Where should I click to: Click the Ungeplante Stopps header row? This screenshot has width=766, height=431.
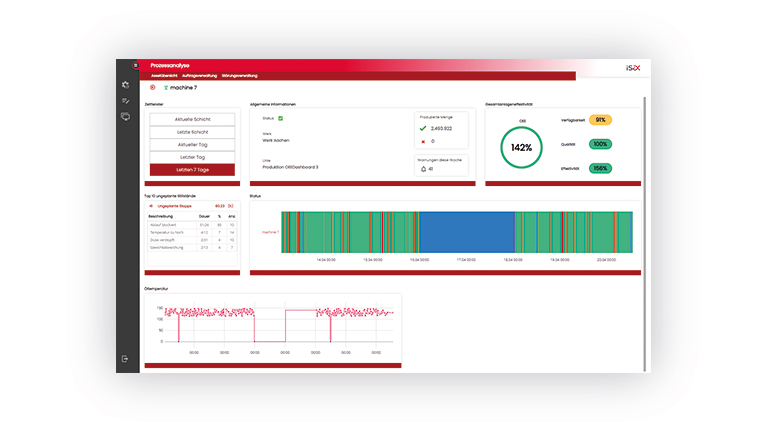192,206
